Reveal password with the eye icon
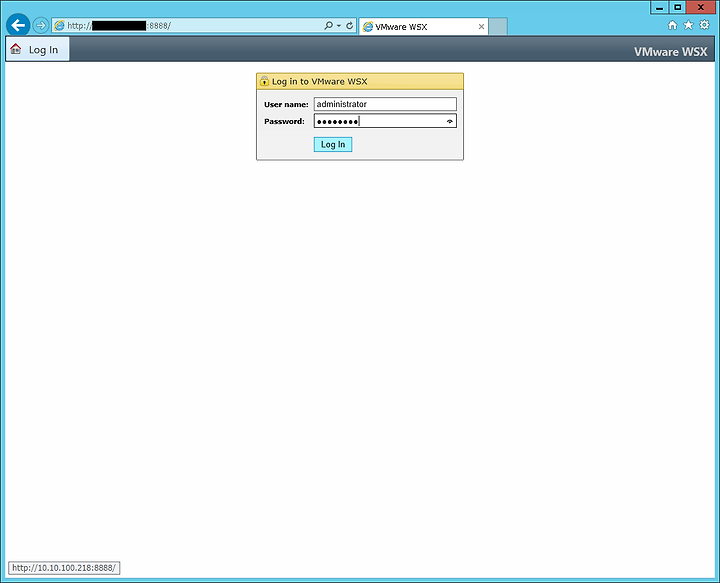Image resolution: width=720 pixels, height=583 pixels. [450, 121]
